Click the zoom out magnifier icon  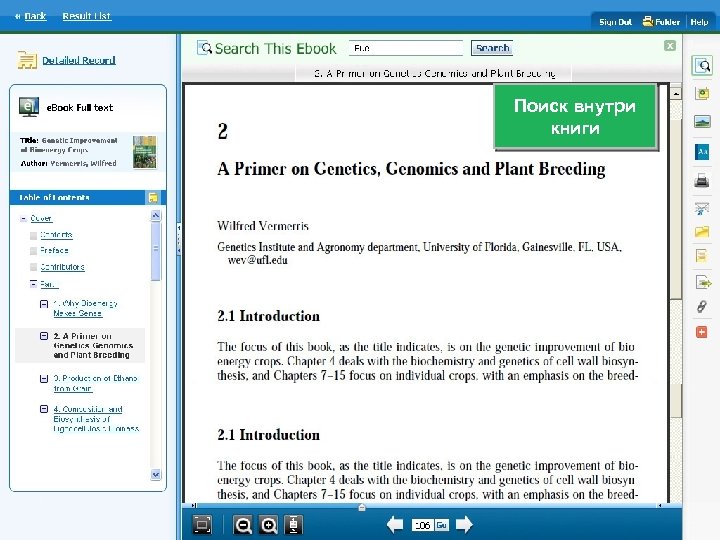pyautogui.click(x=242, y=525)
